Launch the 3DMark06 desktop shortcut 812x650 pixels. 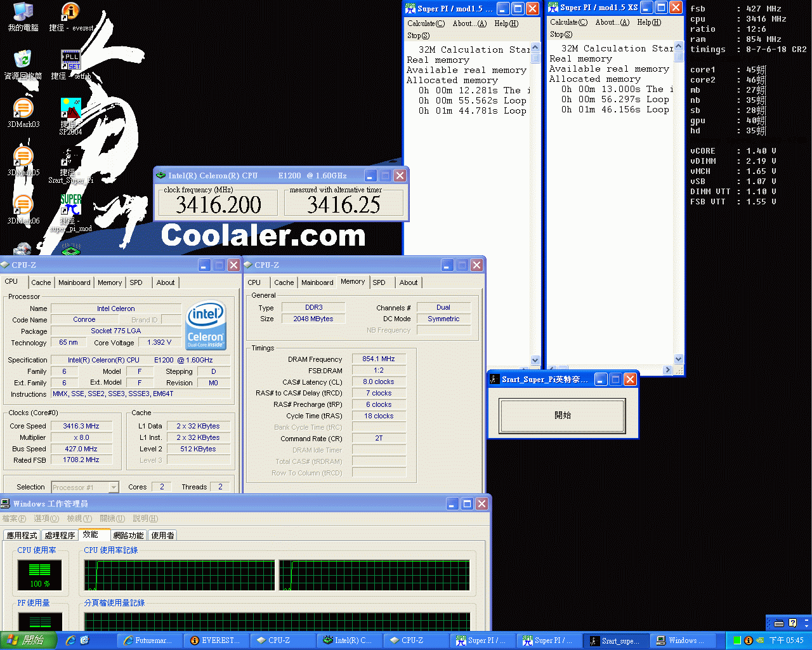[23, 209]
